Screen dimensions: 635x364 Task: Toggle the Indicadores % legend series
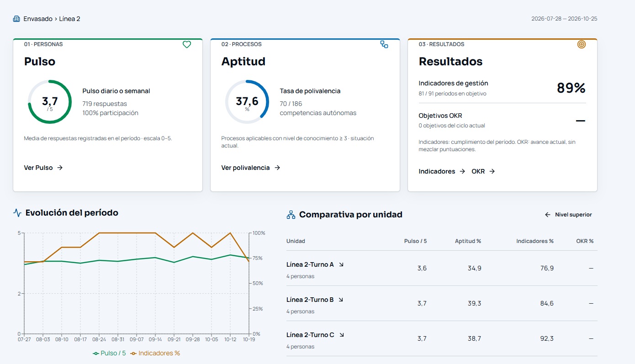tap(155, 353)
